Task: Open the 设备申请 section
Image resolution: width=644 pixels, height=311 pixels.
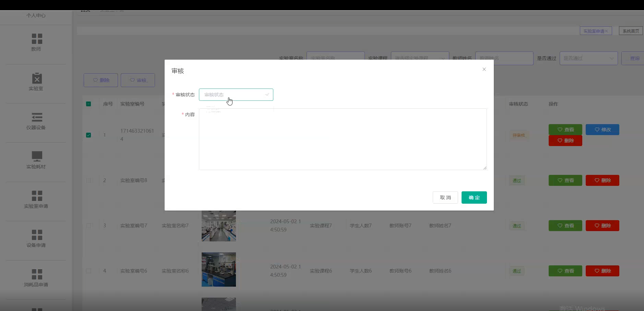Action: [x=36, y=238]
